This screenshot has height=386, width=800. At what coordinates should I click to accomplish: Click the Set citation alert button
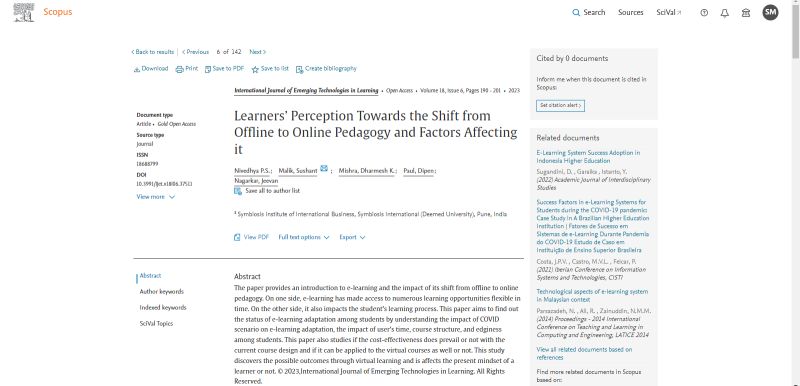point(560,105)
